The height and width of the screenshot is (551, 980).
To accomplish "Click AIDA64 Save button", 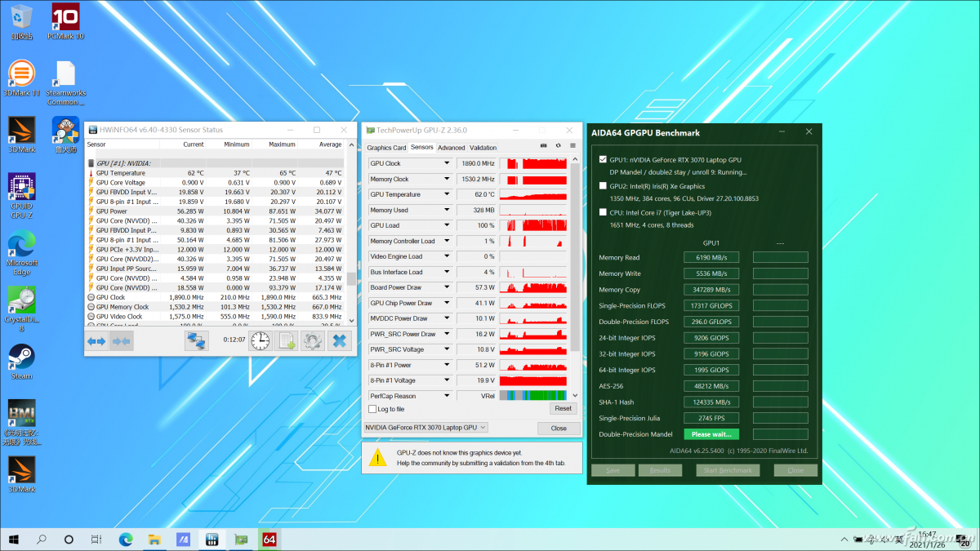I will pos(612,470).
